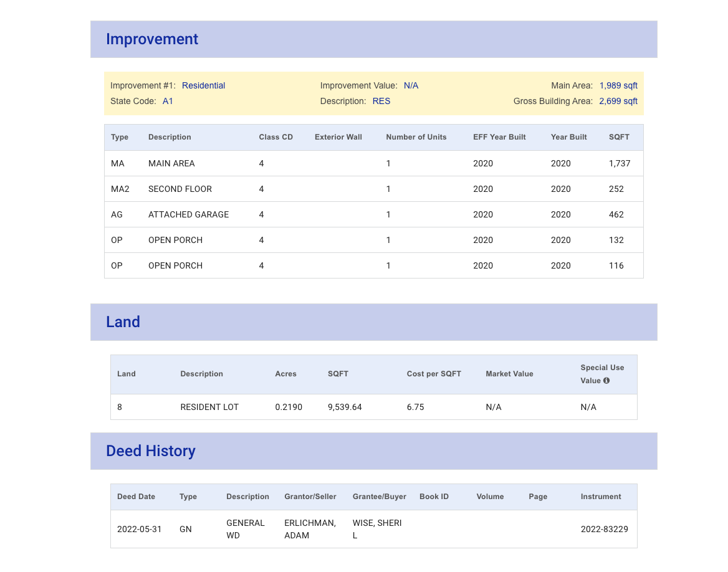Click the EFF Year Built column header

pyautogui.click(x=499, y=137)
